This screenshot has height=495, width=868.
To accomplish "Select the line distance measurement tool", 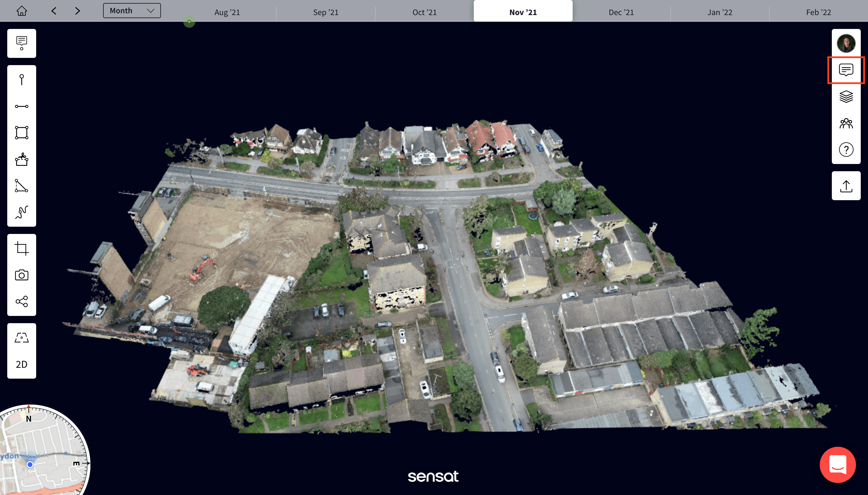I will 22,106.
